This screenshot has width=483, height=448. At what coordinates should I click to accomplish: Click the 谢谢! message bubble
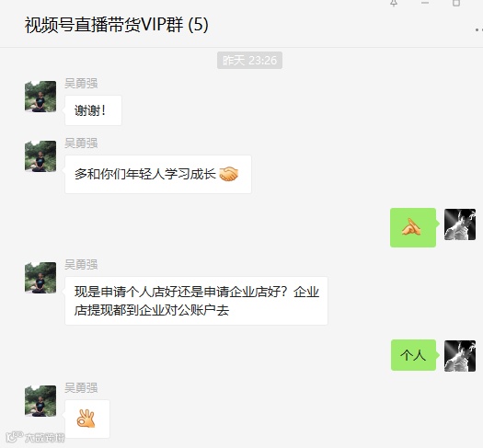point(93,110)
